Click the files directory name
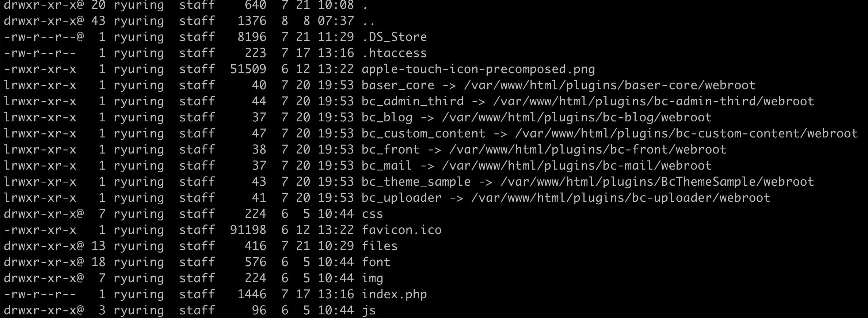Screen dimensions: 868x318 [x=380, y=246]
